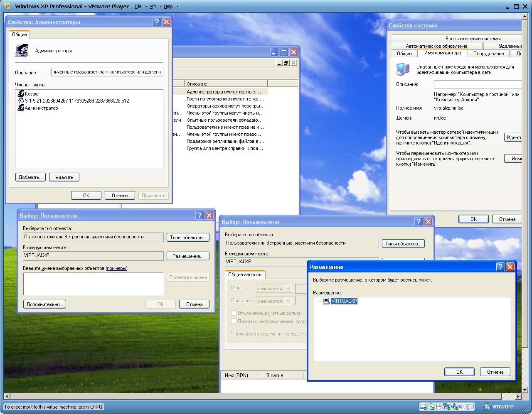
Task: Confirm with OK in Размещение dialog
Action: coord(459,372)
